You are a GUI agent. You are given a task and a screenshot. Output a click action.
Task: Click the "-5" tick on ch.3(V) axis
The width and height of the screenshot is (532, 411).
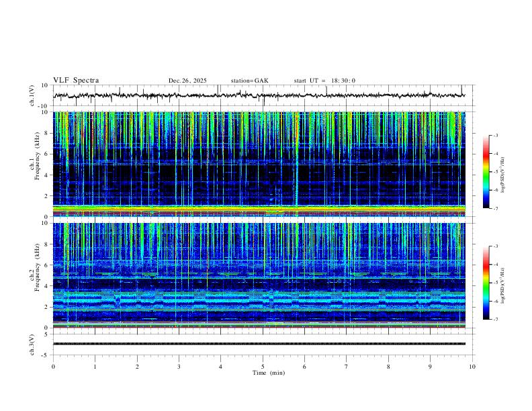pos(46,355)
